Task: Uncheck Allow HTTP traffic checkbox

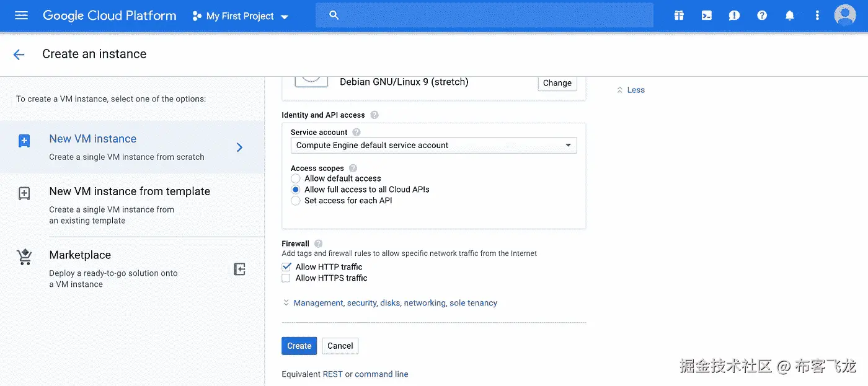Action: 286,267
